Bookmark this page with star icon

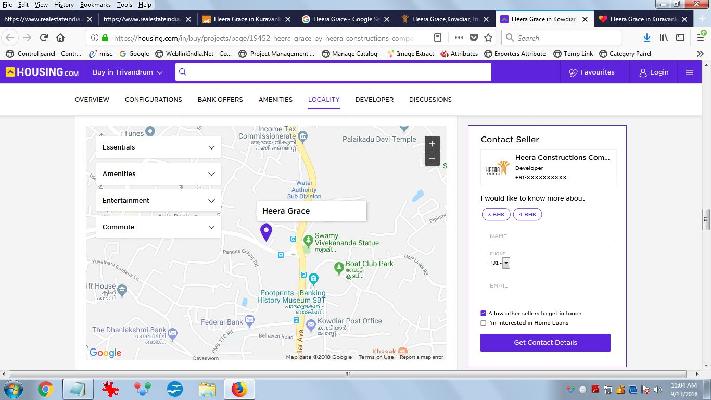click(488, 38)
